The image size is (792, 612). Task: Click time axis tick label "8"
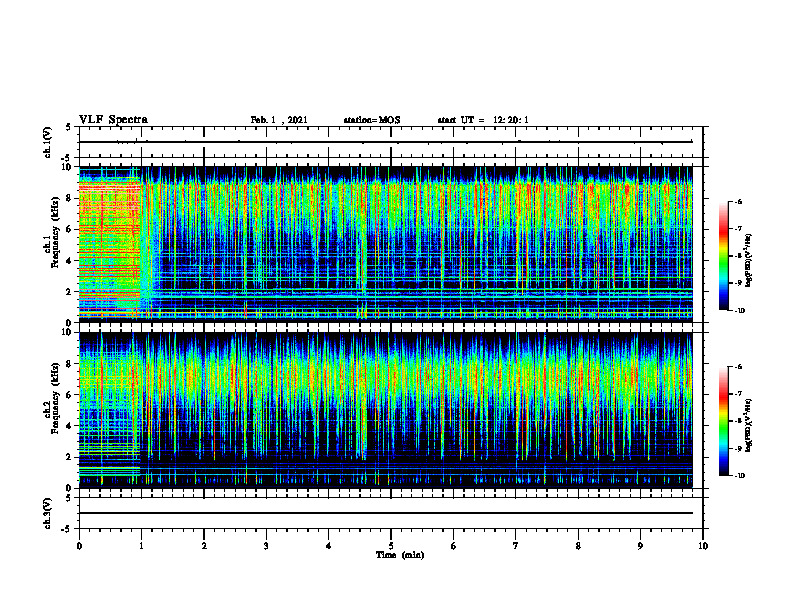pos(578,545)
